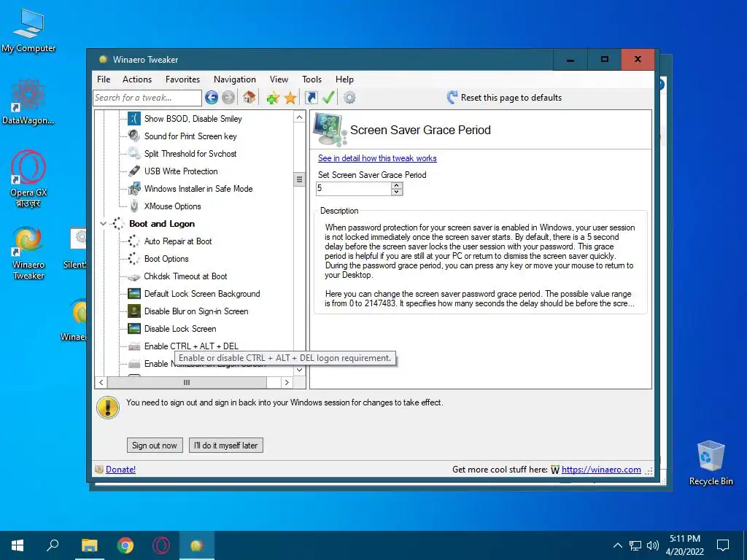
Task: Click Sign out now button
Action: [155, 446]
